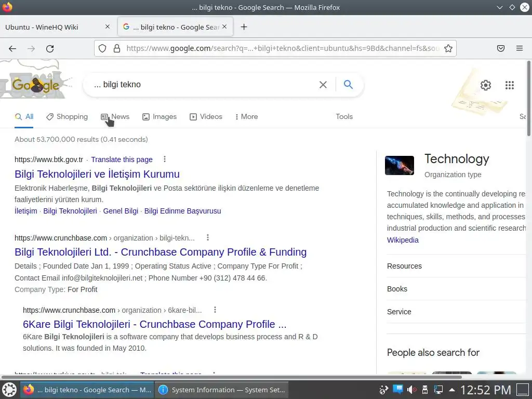Expand the Resources section
This screenshot has height=399, width=532.
point(456,266)
